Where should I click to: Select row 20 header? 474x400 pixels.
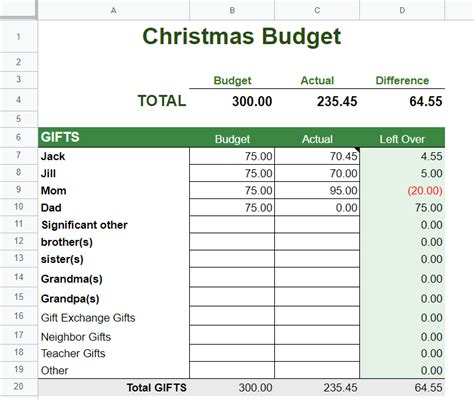(19, 386)
